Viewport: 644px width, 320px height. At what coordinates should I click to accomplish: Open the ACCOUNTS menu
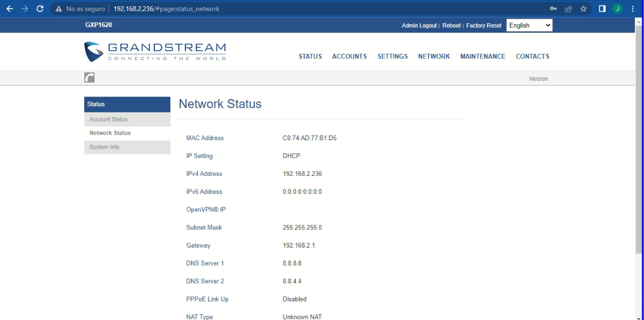point(349,57)
